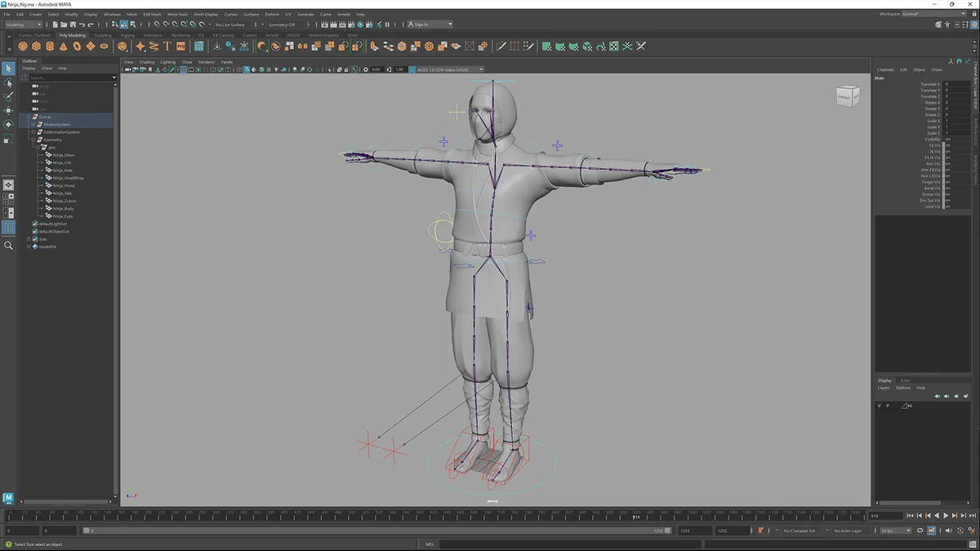This screenshot has height=551, width=980.
Task: Select the Polygon Type text tool
Action: tap(167, 47)
